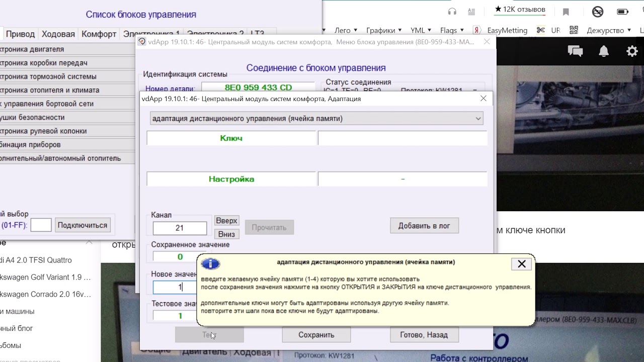The image size is (644, 362).
Task: Open the Volkswagen Golf Variant 1.9 link
Action: click(x=45, y=277)
